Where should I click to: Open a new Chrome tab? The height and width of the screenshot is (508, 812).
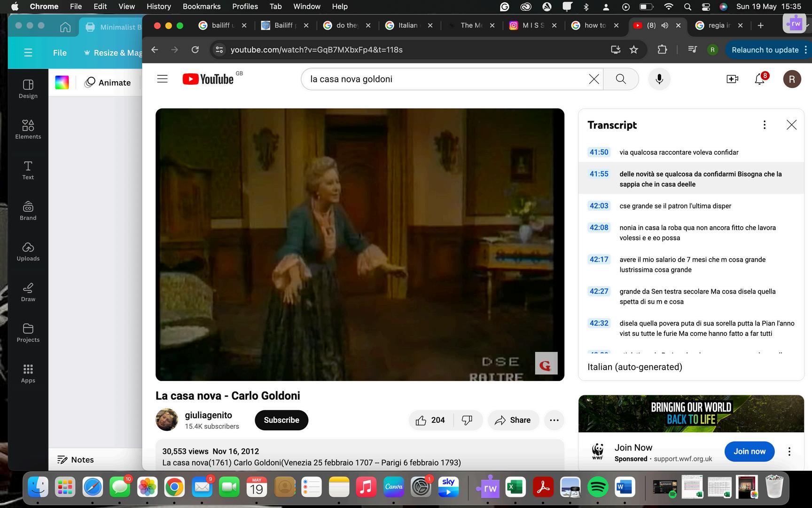(x=761, y=25)
